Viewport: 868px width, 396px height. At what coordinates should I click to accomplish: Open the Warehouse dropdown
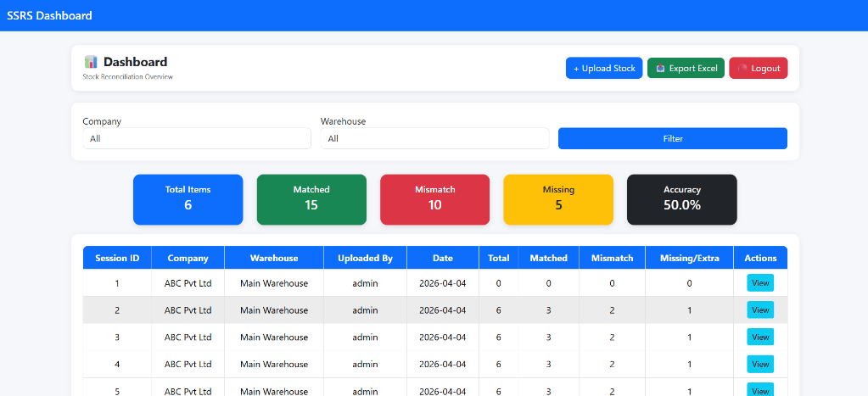click(x=434, y=138)
